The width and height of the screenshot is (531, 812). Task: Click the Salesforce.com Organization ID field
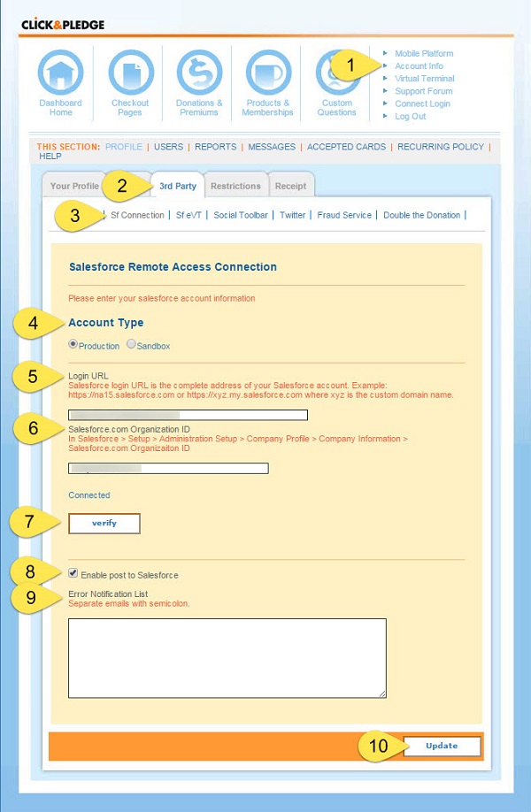point(168,468)
